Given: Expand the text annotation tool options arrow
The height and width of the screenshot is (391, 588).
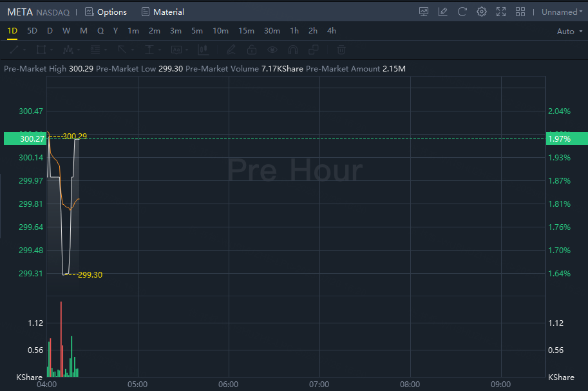Looking at the screenshot, I should (x=186, y=50).
